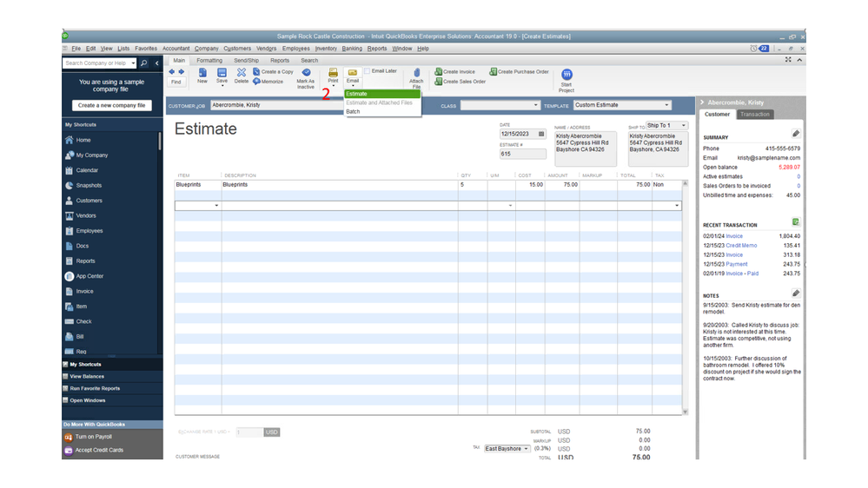Open the Credit Memo recent transaction link
The image size is (868, 488).
click(x=741, y=246)
